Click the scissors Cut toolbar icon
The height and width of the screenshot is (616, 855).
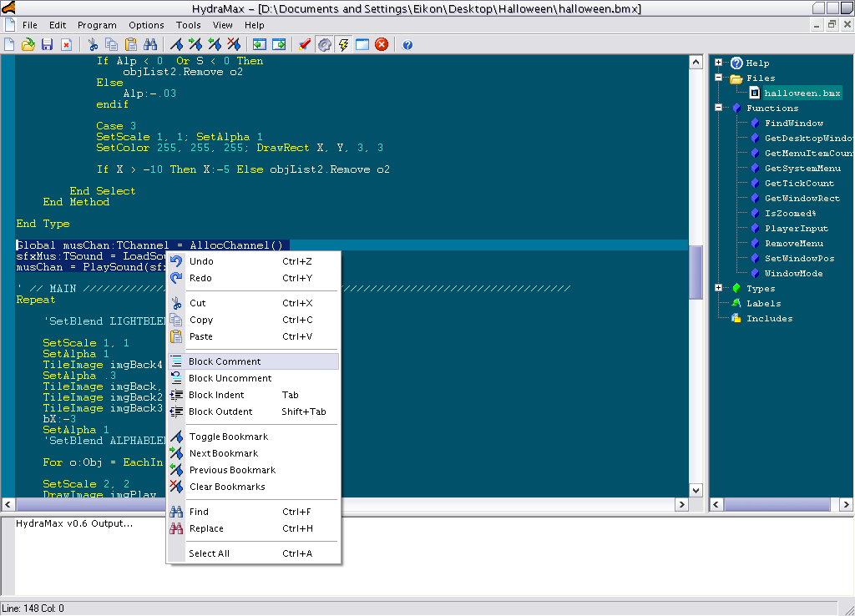tap(93, 44)
